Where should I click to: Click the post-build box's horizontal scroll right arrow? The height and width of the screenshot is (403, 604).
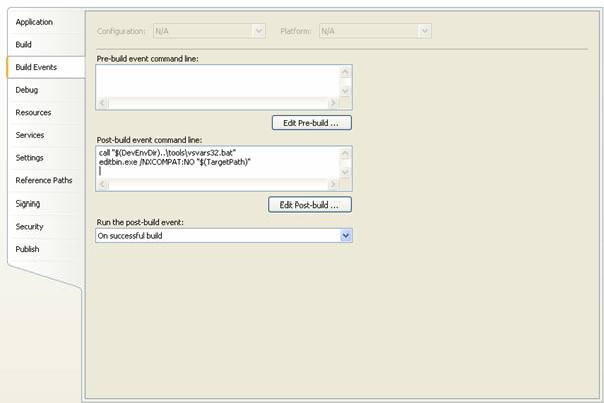[332, 185]
